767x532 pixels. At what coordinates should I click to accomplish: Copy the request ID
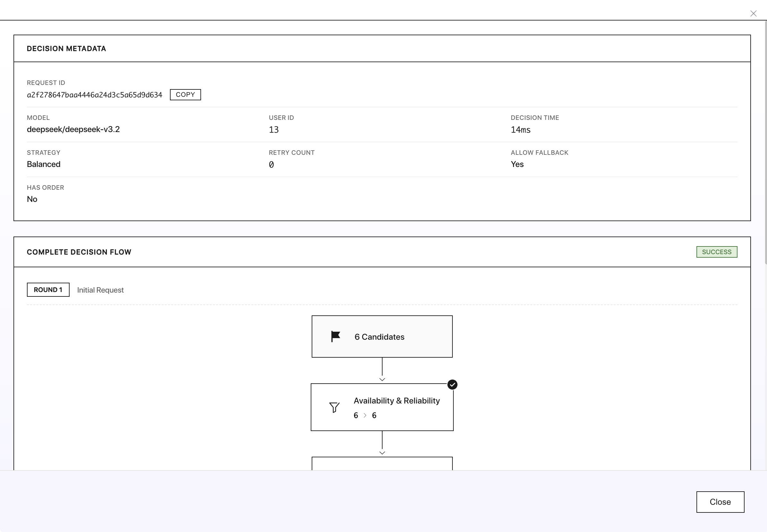tap(185, 95)
